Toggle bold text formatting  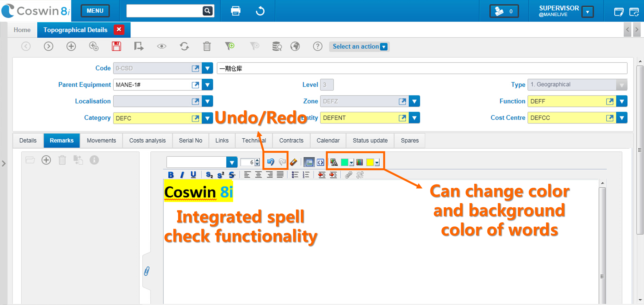coord(171,175)
